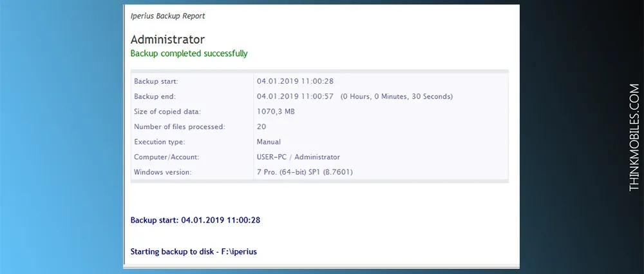This screenshot has height=274, width=644.
Task: Select the 'Manual' execution type value
Action: pos(269,142)
